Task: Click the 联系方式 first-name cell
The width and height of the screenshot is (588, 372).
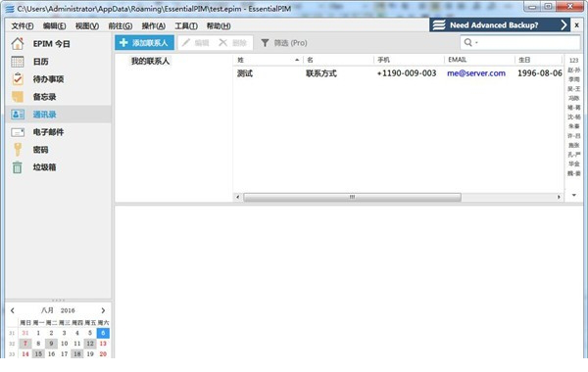Action: [x=321, y=73]
